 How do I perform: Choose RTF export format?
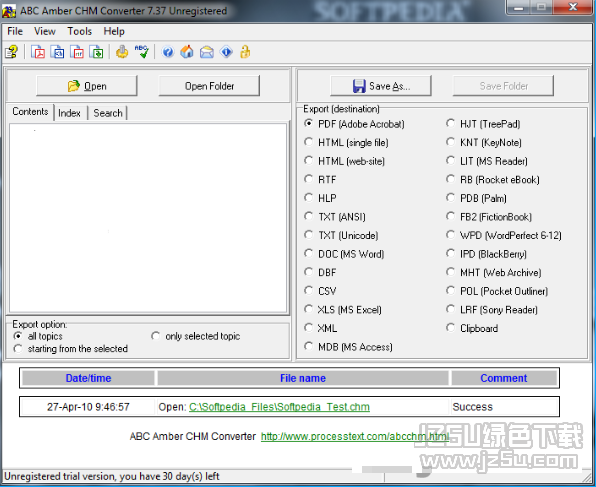pos(321,179)
